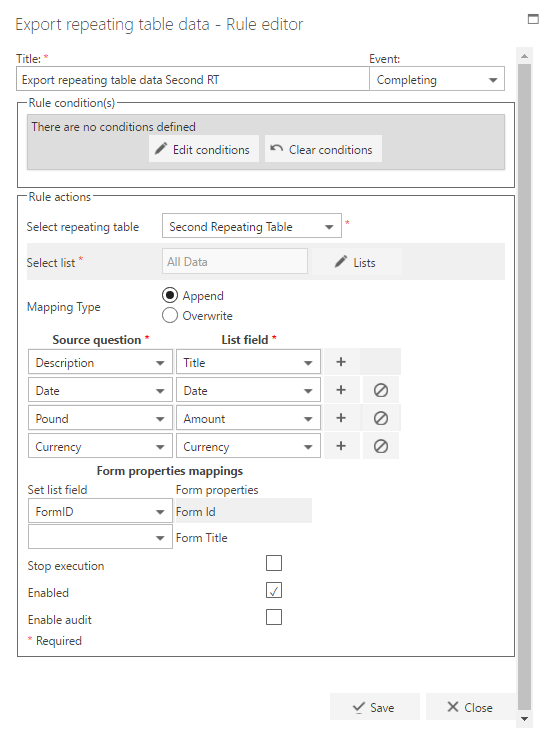Screen dimensions: 548x739
Task: Add a mapping row after Date
Action: [341, 390]
